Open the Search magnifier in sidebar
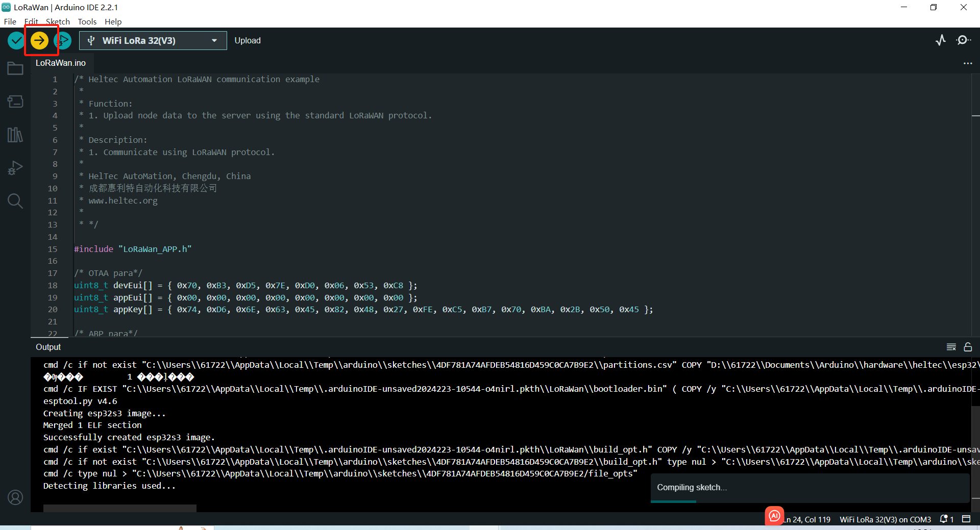This screenshot has height=530, width=980. pyautogui.click(x=15, y=201)
